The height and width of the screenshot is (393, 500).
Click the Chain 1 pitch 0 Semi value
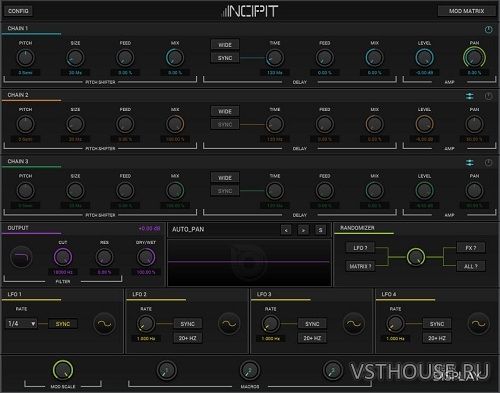coord(25,72)
